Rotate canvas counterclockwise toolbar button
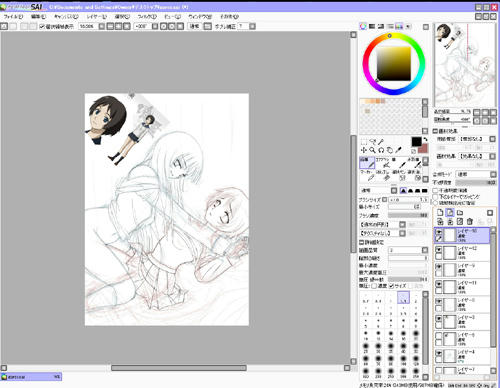 [x=164, y=26]
